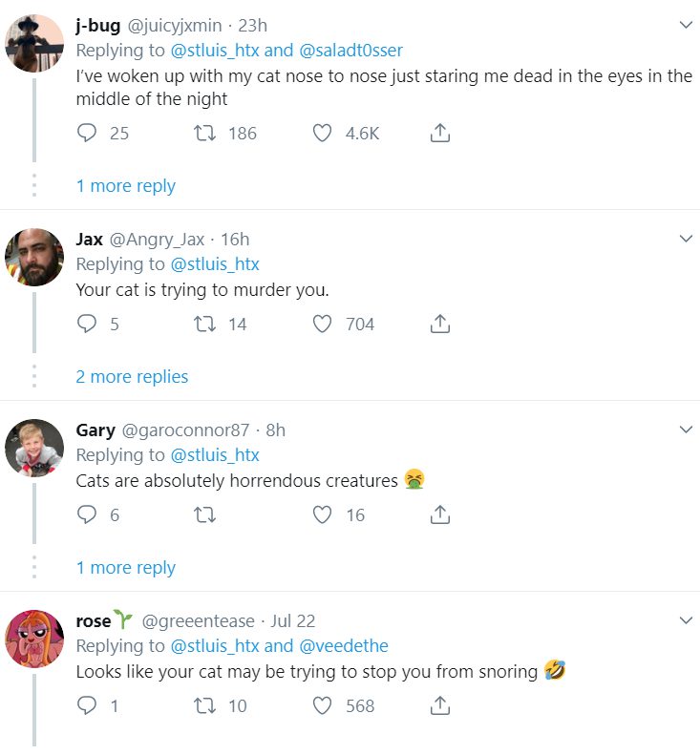Visit the @veedethe mention link
The image size is (700, 755).
(x=344, y=646)
